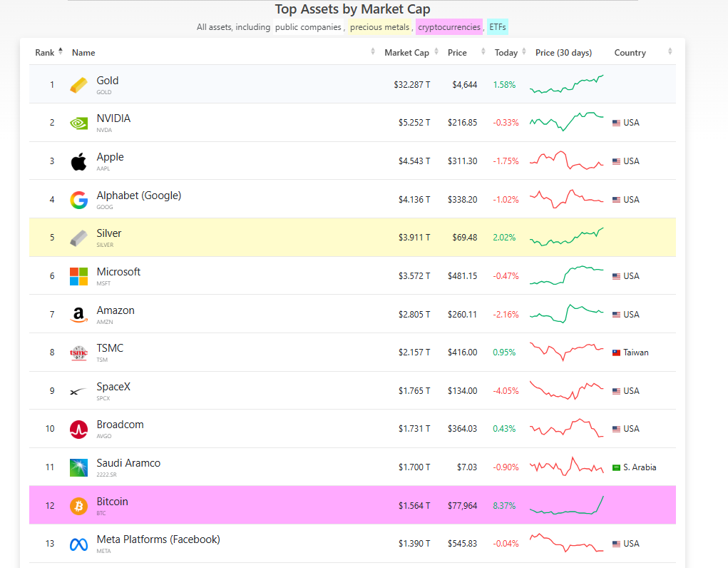
Task: Click the Gold bar icon
Action: 78,85
